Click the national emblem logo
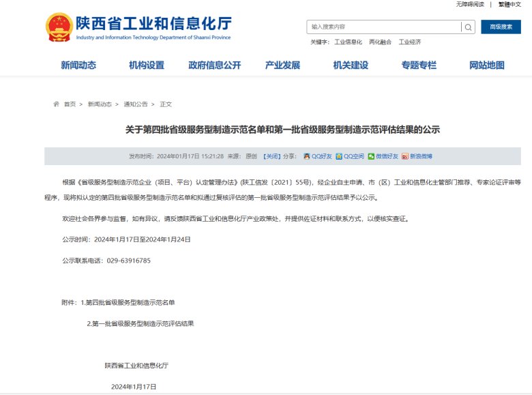 pos(59,27)
